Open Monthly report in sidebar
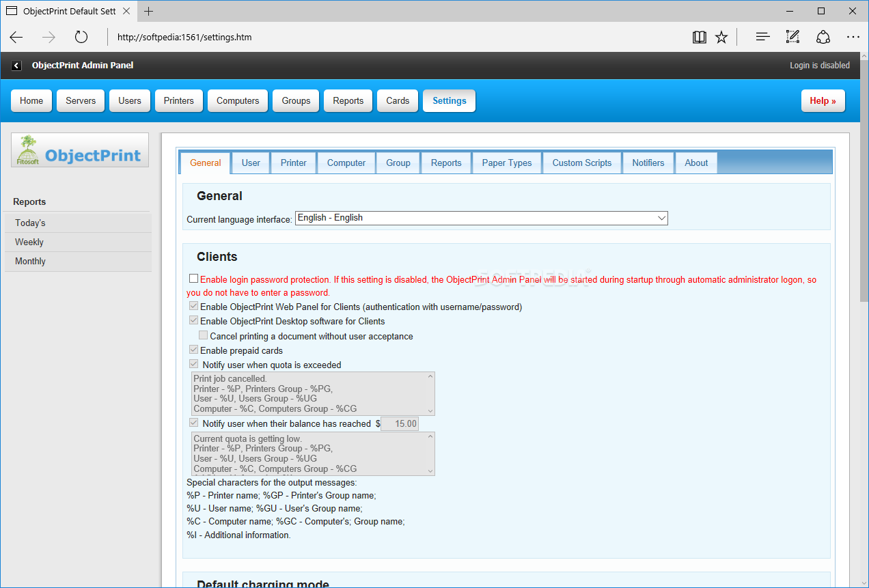This screenshot has width=869, height=588. tap(78, 261)
